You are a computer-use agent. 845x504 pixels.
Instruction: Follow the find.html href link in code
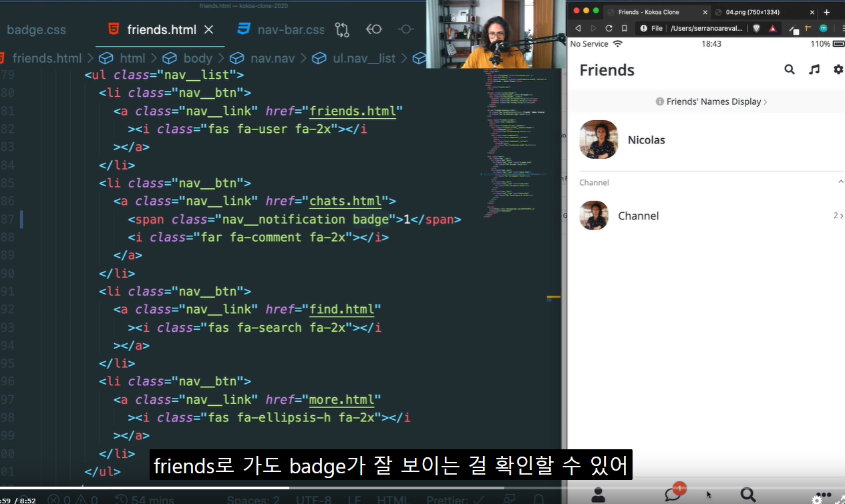tap(342, 309)
